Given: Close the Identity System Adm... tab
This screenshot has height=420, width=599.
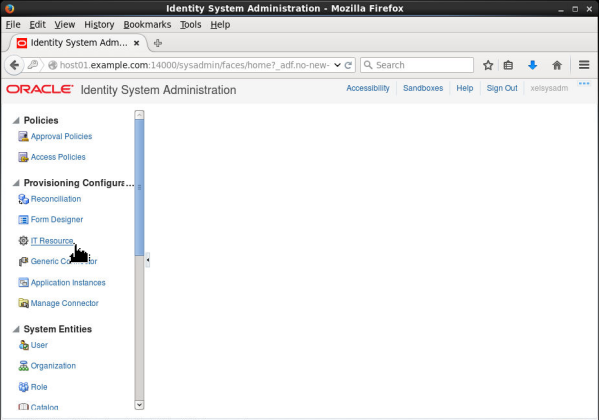Looking at the screenshot, I should (x=136, y=43).
